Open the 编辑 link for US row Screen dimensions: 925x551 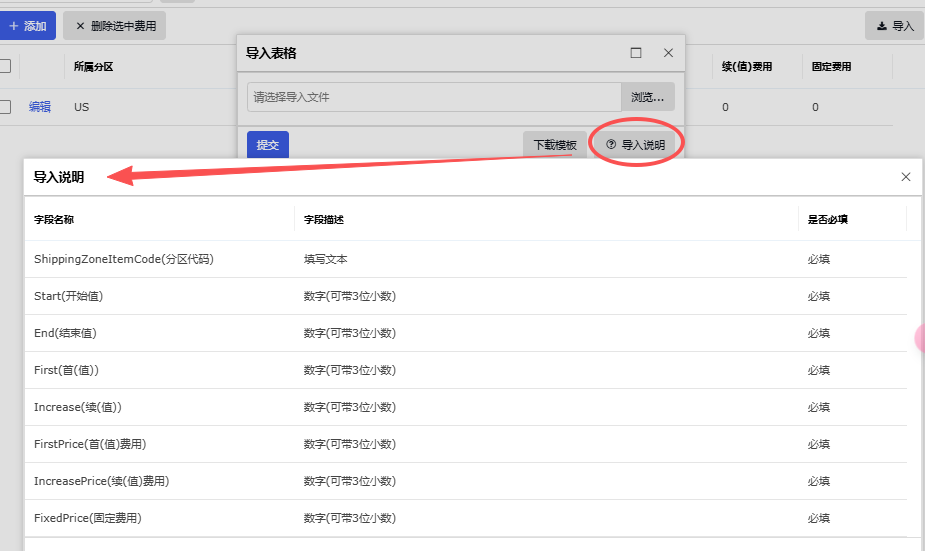[40, 107]
